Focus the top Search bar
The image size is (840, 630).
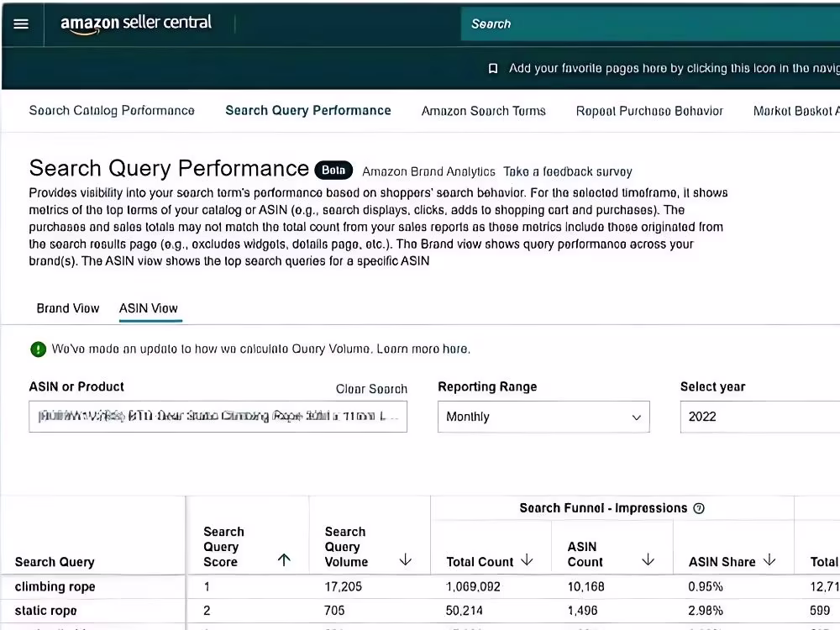650,24
